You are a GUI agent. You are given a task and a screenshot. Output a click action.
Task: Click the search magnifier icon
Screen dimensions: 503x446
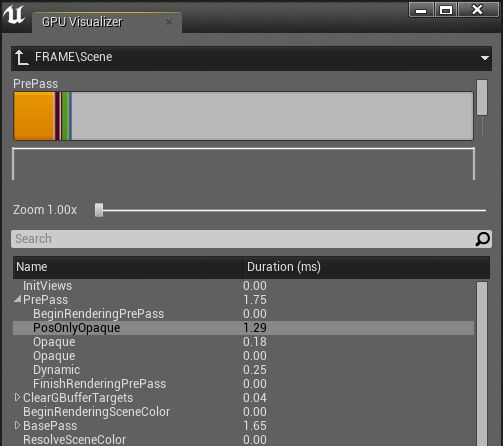(482, 239)
